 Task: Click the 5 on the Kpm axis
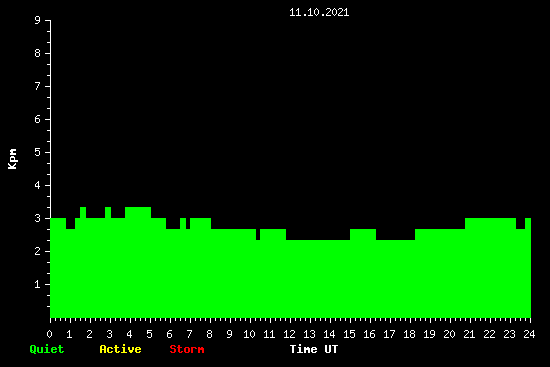click(x=38, y=152)
